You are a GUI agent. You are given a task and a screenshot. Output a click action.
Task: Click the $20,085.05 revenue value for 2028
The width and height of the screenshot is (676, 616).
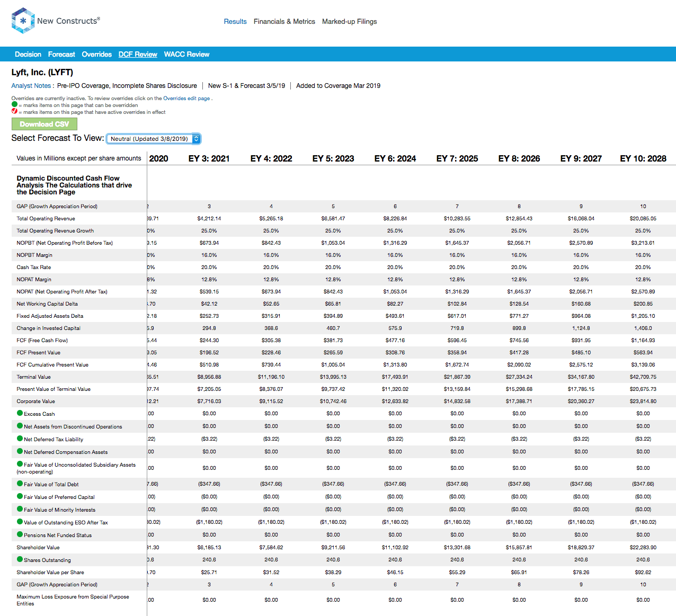pos(643,219)
